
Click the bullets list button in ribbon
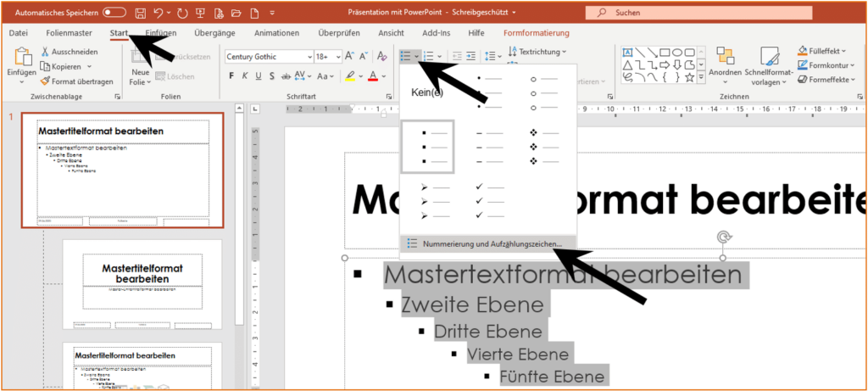[404, 56]
